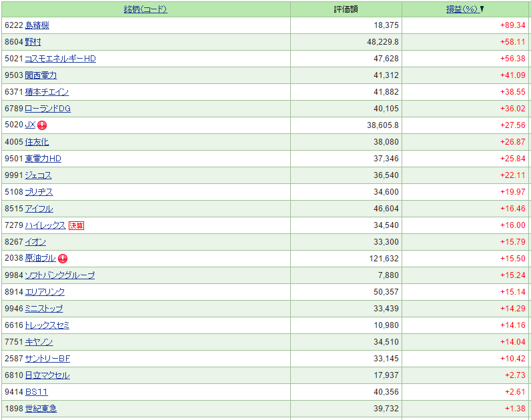531x420 pixels.
Task: Select the +16.00 profit value
Action: click(513, 225)
